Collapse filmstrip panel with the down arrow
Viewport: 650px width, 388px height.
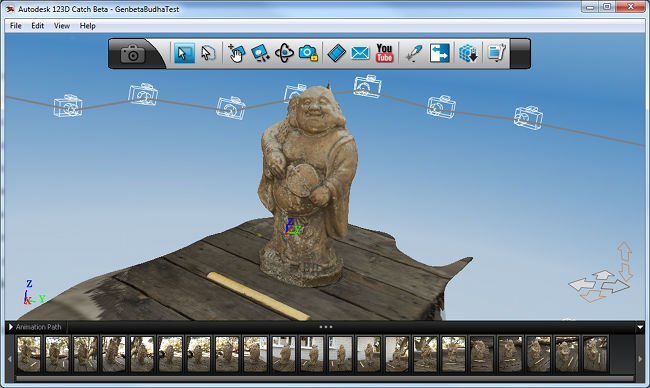[x=640, y=327]
